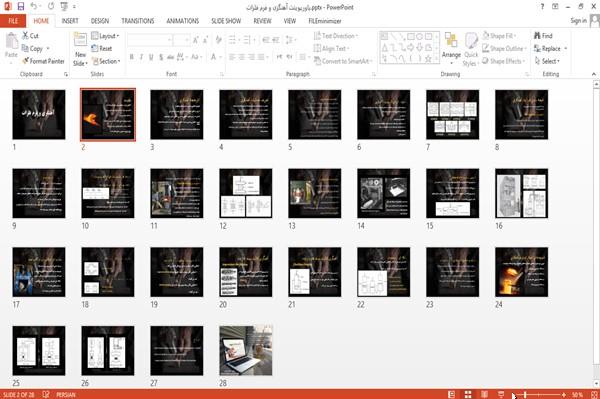Toggle Underline formatting in the Font group
The width and height of the screenshot is (600, 399).
pos(151,57)
